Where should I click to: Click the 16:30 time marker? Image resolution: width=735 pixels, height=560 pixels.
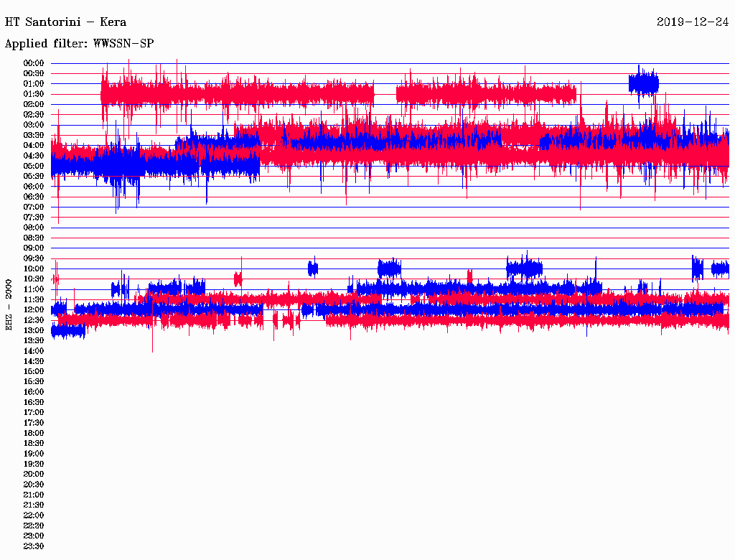pyautogui.click(x=34, y=402)
